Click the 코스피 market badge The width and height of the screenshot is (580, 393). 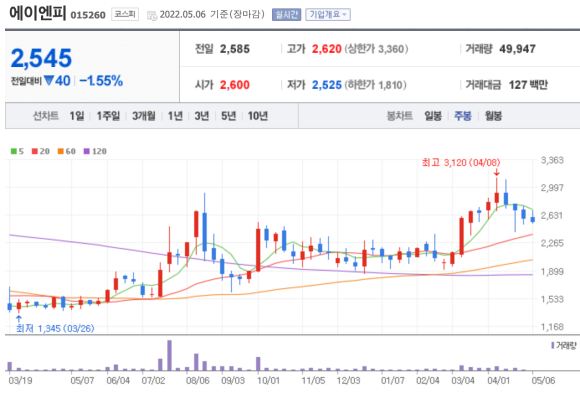click(x=125, y=14)
